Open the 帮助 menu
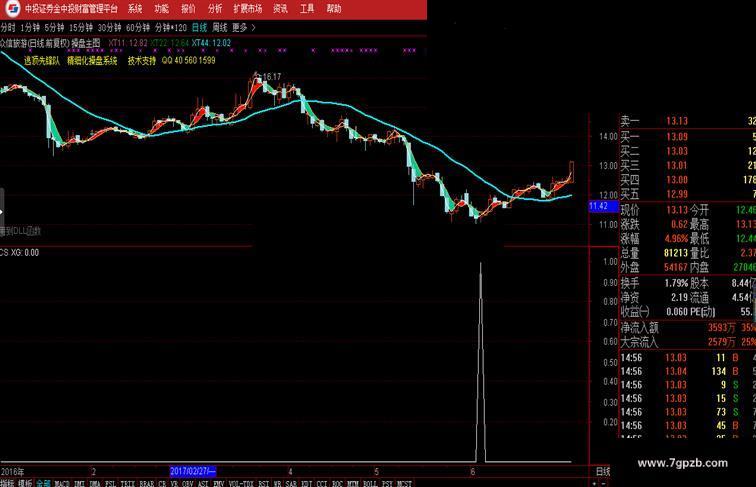The width and height of the screenshot is (756, 487). click(x=334, y=8)
